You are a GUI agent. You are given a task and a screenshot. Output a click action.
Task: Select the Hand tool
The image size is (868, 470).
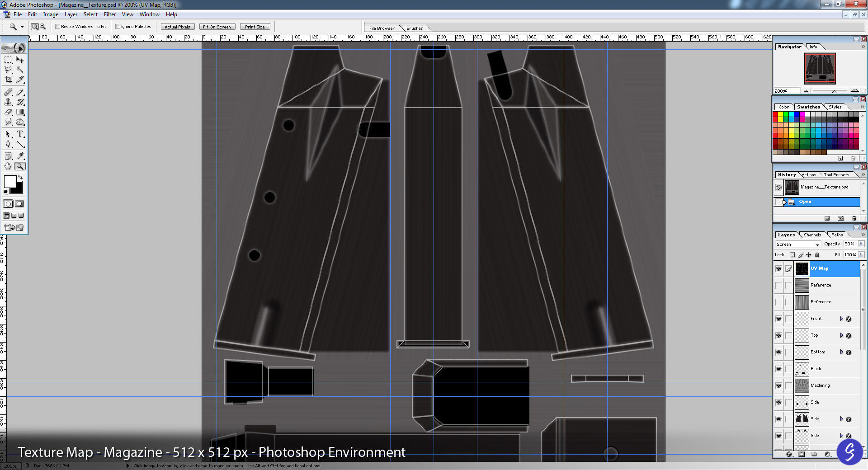(x=8, y=166)
